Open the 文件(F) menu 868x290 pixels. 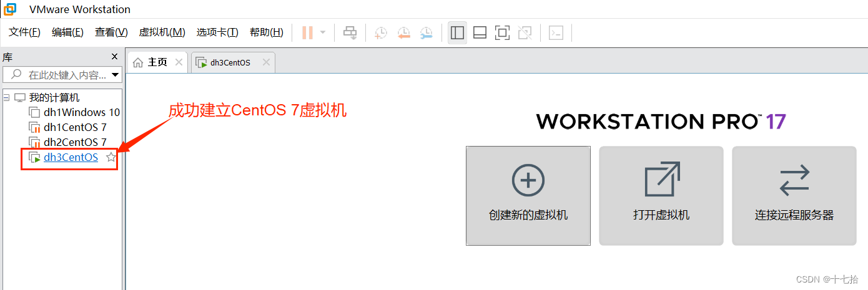pyautogui.click(x=24, y=32)
